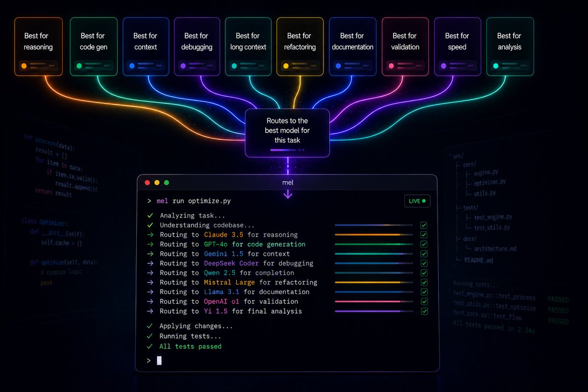Image resolution: width=588 pixels, height=392 pixels.
Task: Select the Best for long context card
Action: click(248, 47)
